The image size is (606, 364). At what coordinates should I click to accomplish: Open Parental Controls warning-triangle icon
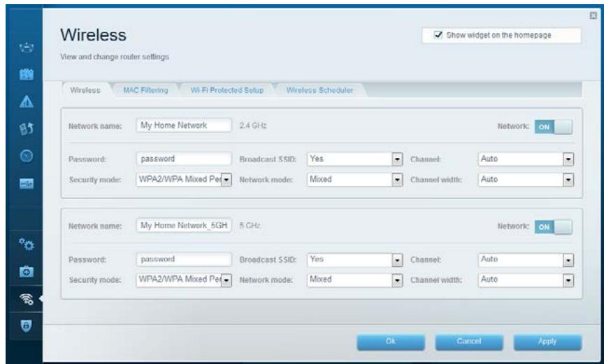(x=27, y=101)
